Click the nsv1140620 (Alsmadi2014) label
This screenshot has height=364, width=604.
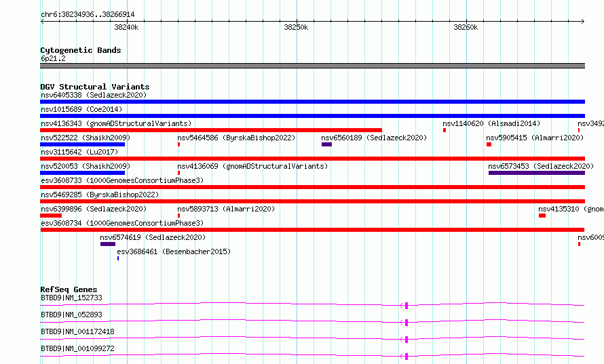[x=491, y=123]
